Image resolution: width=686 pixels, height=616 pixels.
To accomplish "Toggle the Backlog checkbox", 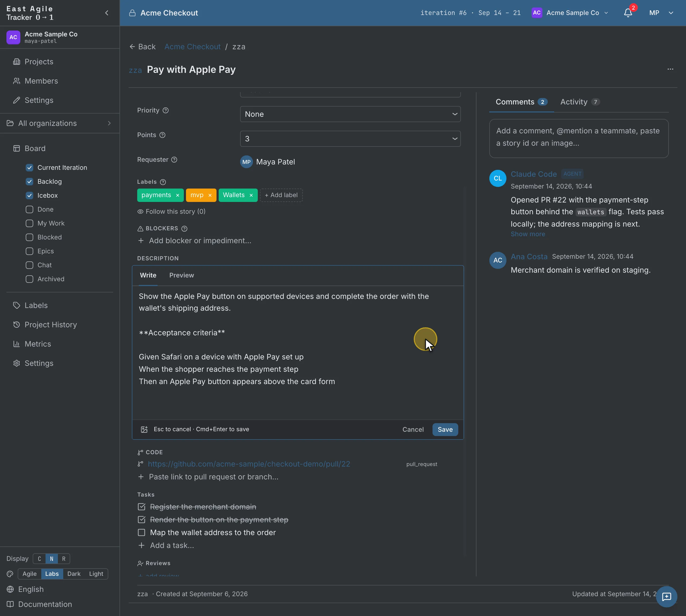I will tap(29, 181).
